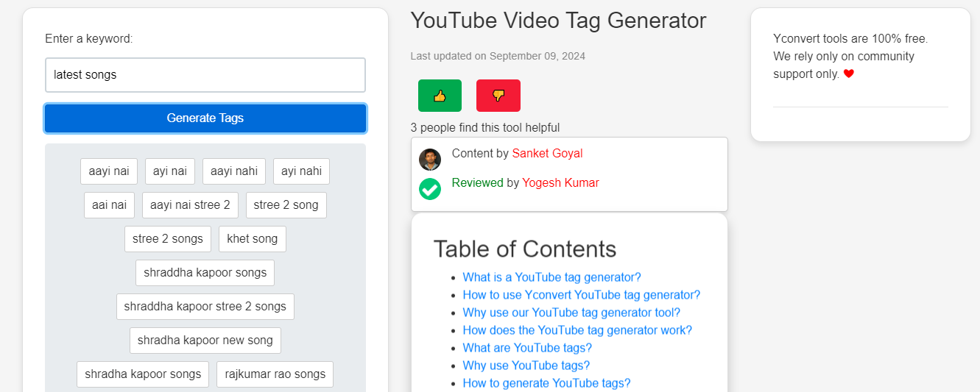This screenshot has height=392, width=980.
Task: Select the "aai nai" tag
Action: pyautogui.click(x=109, y=205)
